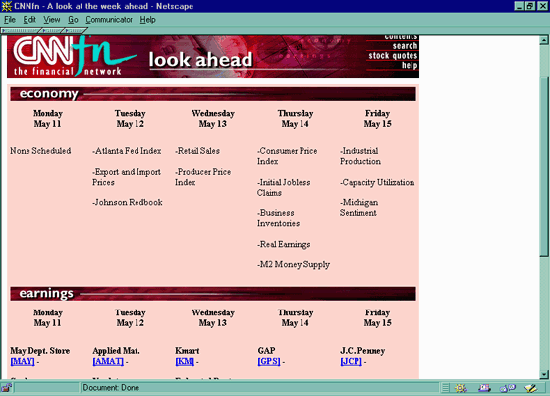550x396 pixels.
Task: Open the Go menu
Action: pyautogui.click(x=73, y=20)
